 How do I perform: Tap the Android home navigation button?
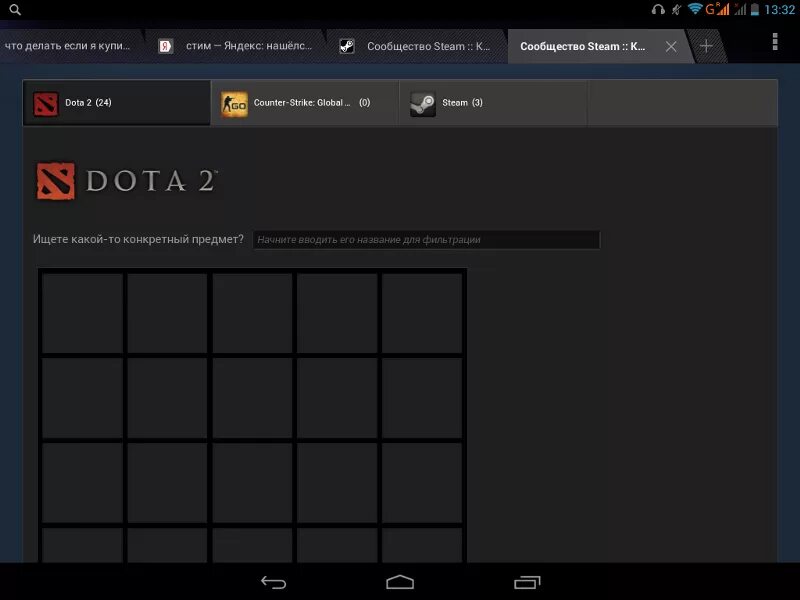pyautogui.click(x=400, y=582)
